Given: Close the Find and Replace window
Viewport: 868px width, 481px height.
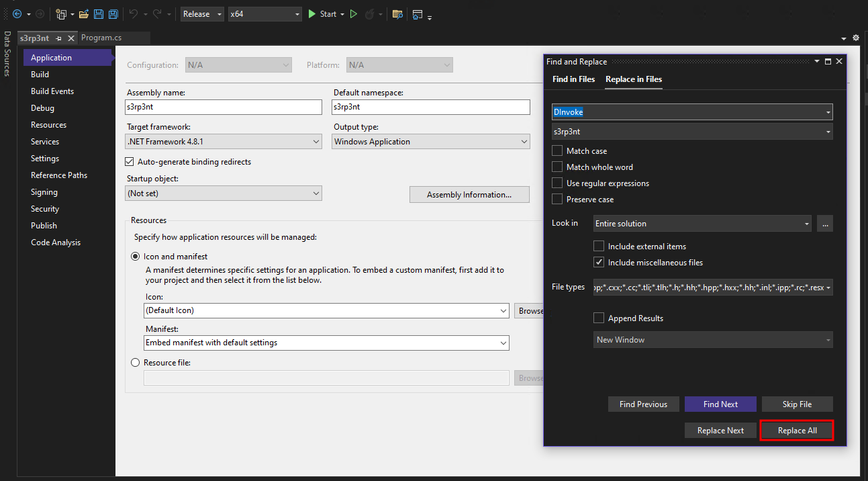Looking at the screenshot, I should tap(838, 61).
